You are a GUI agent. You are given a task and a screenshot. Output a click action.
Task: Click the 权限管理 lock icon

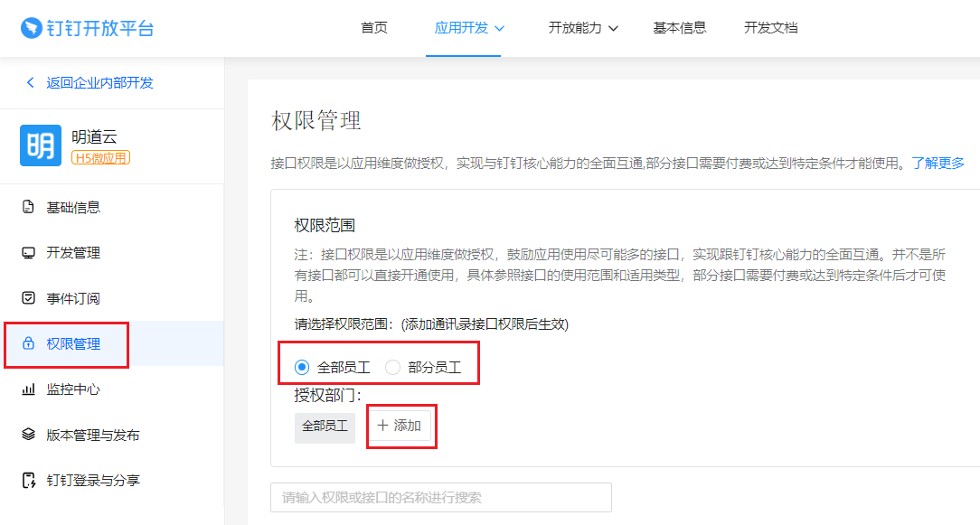[x=28, y=344]
